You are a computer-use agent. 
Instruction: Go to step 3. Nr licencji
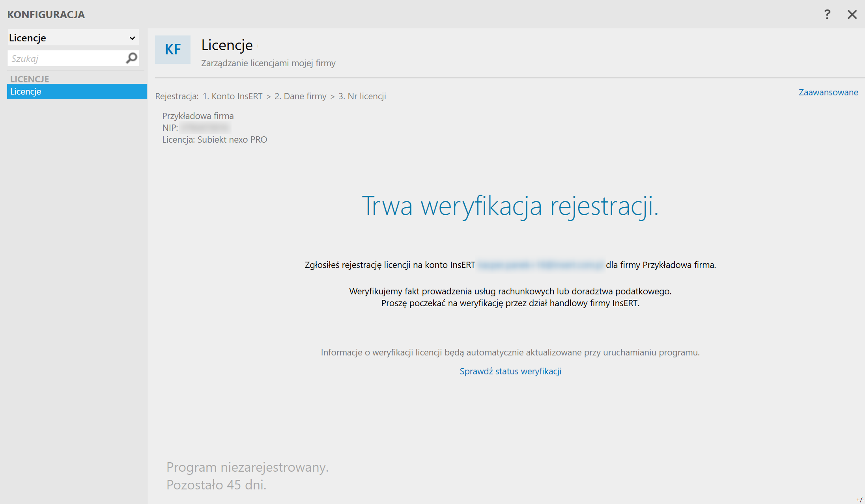pyautogui.click(x=362, y=96)
